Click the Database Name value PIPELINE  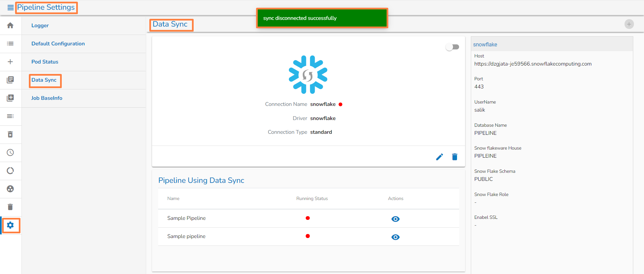(x=485, y=133)
